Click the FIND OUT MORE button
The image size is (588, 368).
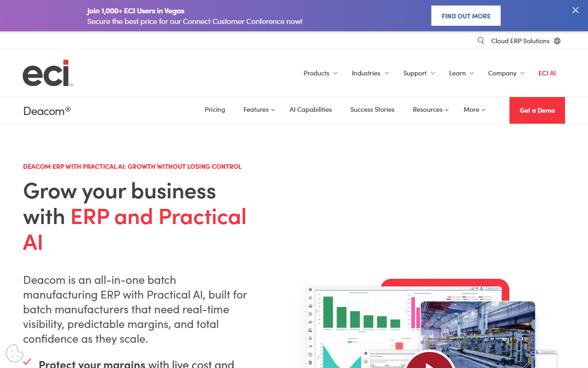466,16
